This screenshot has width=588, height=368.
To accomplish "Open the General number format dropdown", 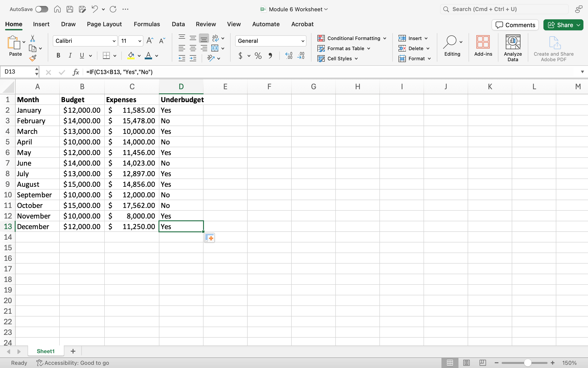I will pos(303,41).
